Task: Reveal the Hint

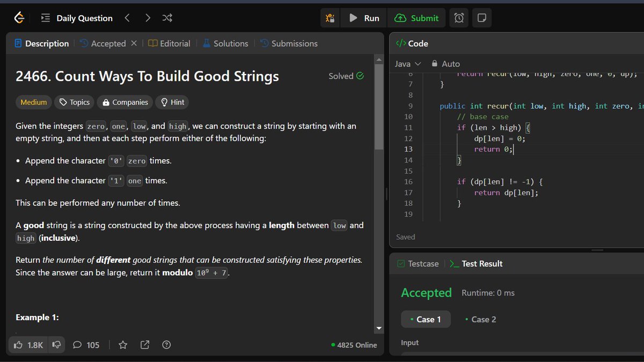Action: pyautogui.click(x=172, y=102)
